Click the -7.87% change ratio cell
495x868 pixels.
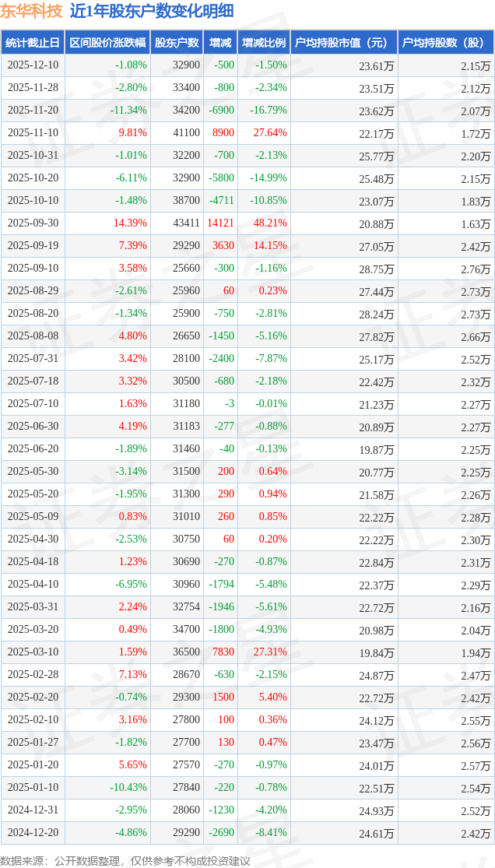click(264, 359)
